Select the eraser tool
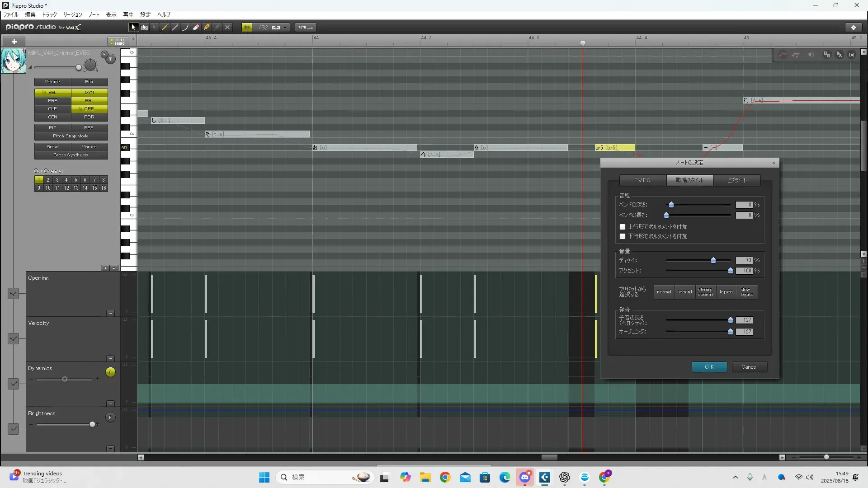The width and height of the screenshot is (868, 488). [196, 28]
